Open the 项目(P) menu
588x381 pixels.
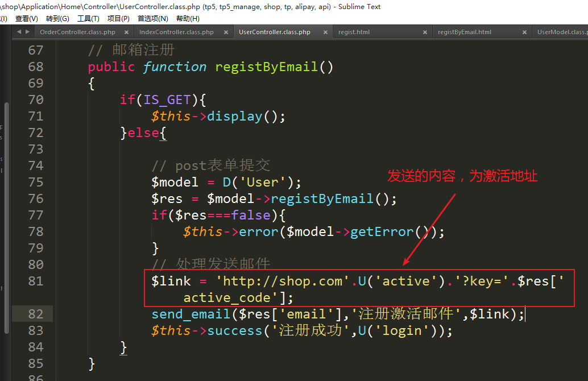(x=118, y=18)
